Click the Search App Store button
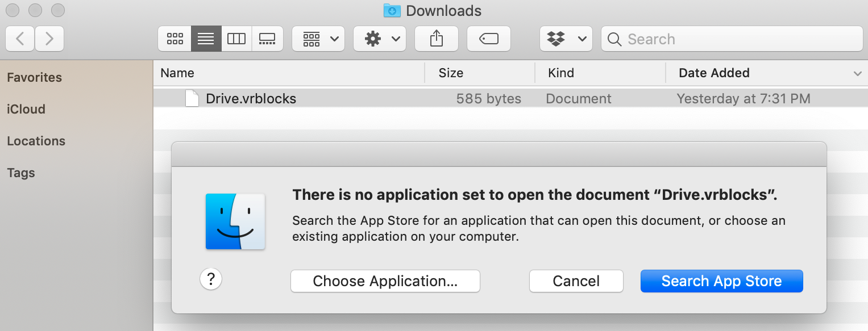Viewport: 868px width, 331px height. tap(721, 280)
